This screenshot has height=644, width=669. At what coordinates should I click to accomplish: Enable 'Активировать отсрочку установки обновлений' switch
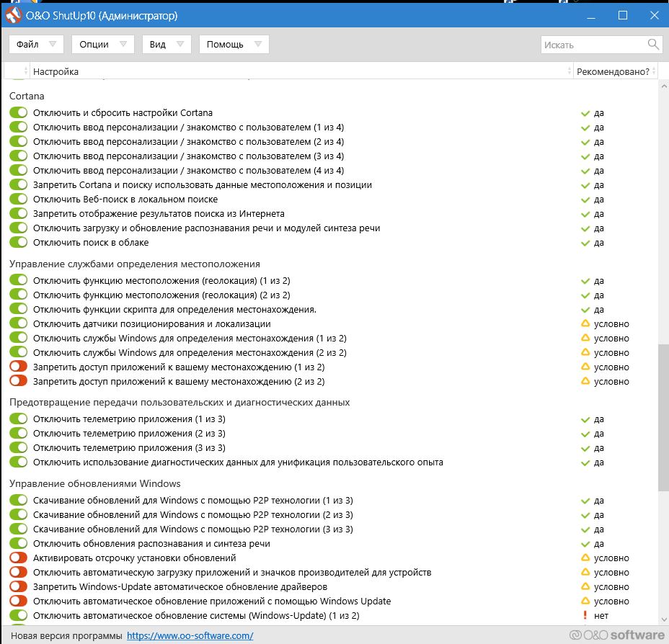(x=18, y=558)
